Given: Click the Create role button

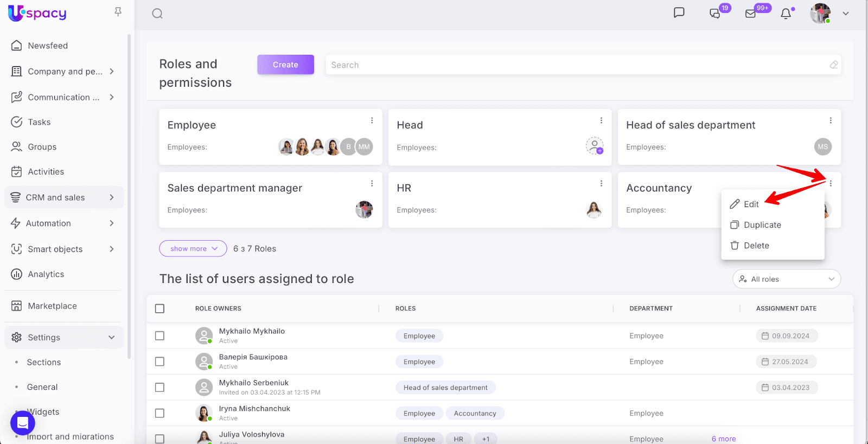Looking at the screenshot, I should (285, 65).
